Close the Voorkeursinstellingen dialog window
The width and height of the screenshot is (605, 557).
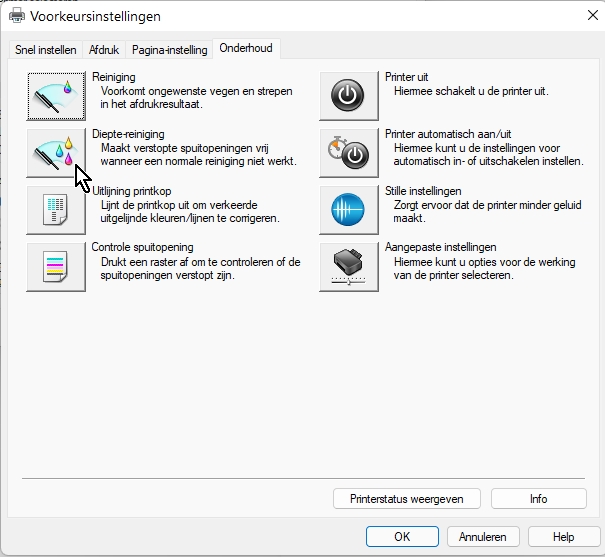tap(581, 16)
